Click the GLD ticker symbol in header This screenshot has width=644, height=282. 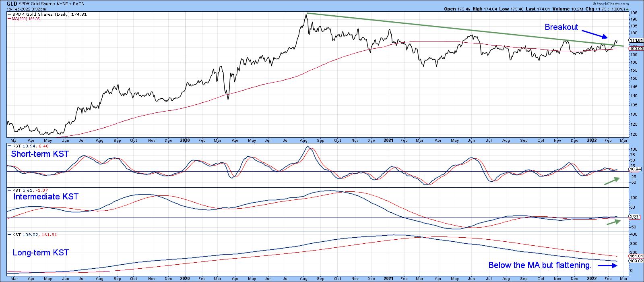(12, 4)
